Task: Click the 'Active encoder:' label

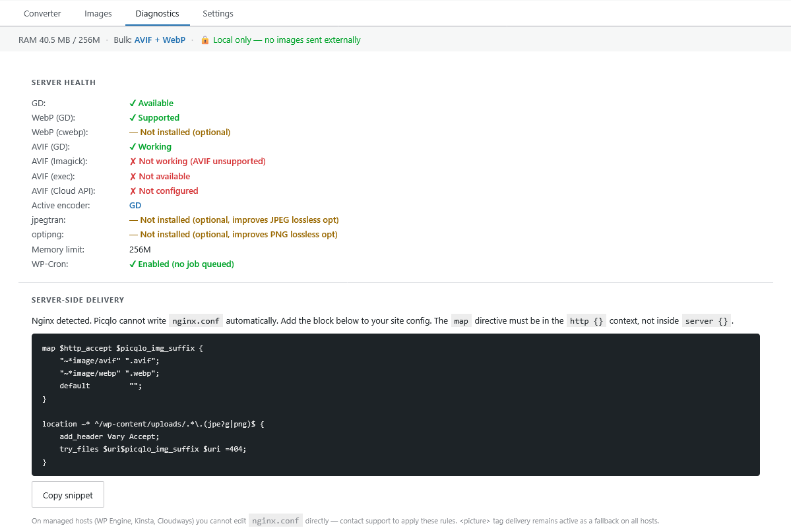Action: [61, 206]
